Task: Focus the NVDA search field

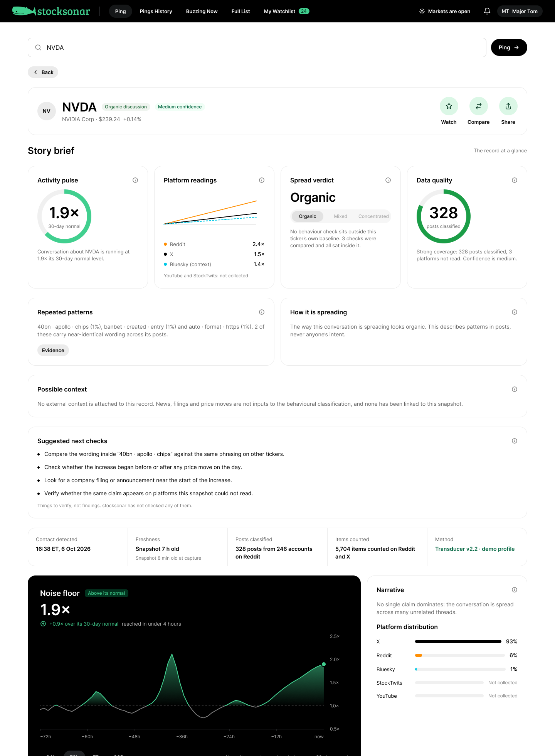Action: tap(257, 47)
